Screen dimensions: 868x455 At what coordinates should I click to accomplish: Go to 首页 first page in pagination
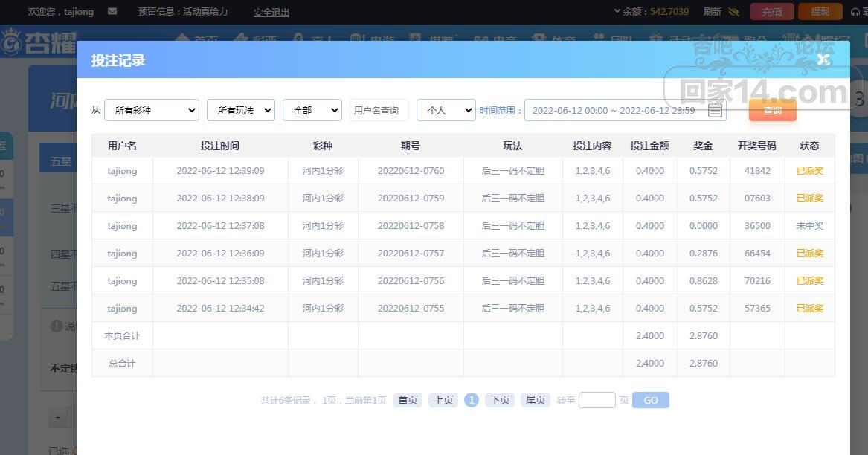[x=408, y=400]
